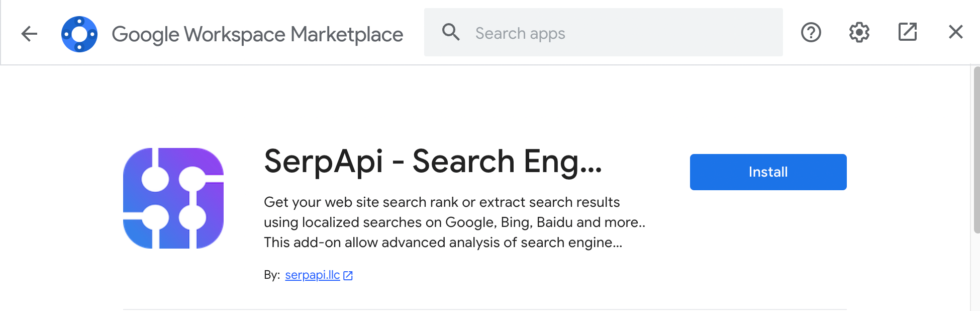Viewport: 980px width, 311px height.
Task: Click the SerpApi - Search Eng... heading
Action: pos(432,162)
